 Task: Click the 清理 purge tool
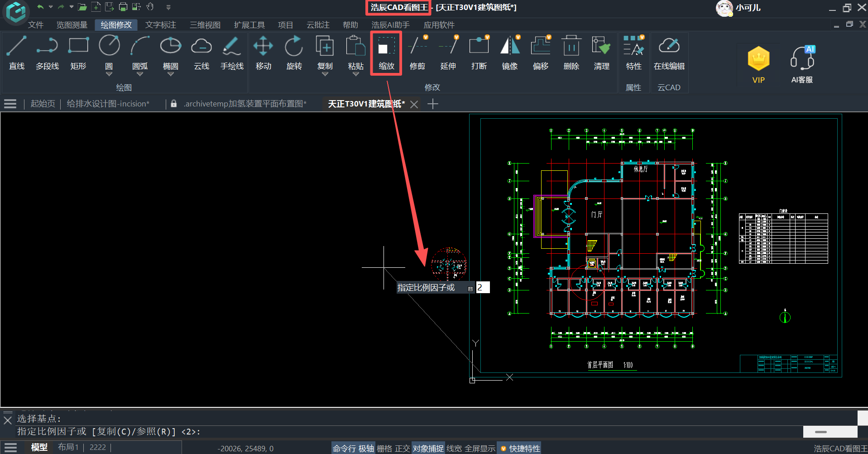pos(602,53)
